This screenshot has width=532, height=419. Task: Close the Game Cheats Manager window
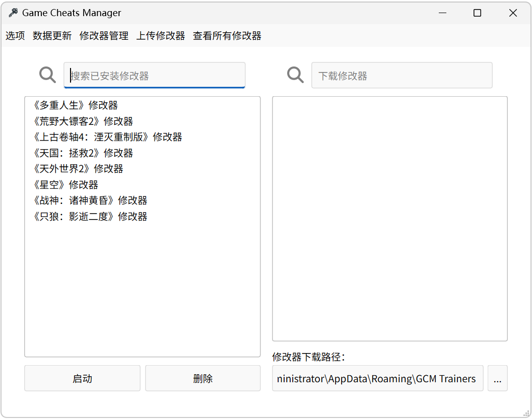[513, 13]
